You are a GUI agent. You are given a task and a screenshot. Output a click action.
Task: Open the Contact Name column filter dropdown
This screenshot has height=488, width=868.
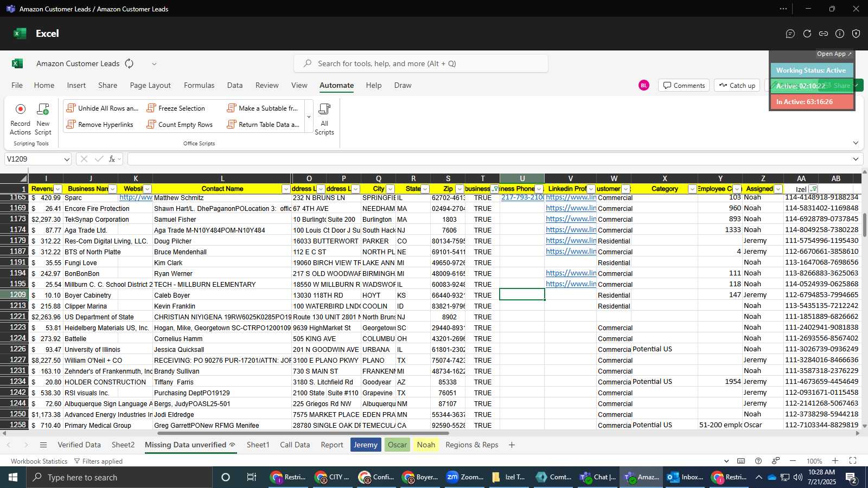coord(286,189)
